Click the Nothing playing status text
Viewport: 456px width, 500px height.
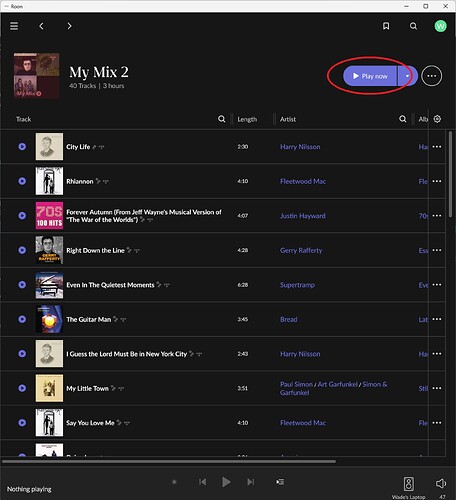pos(29,489)
